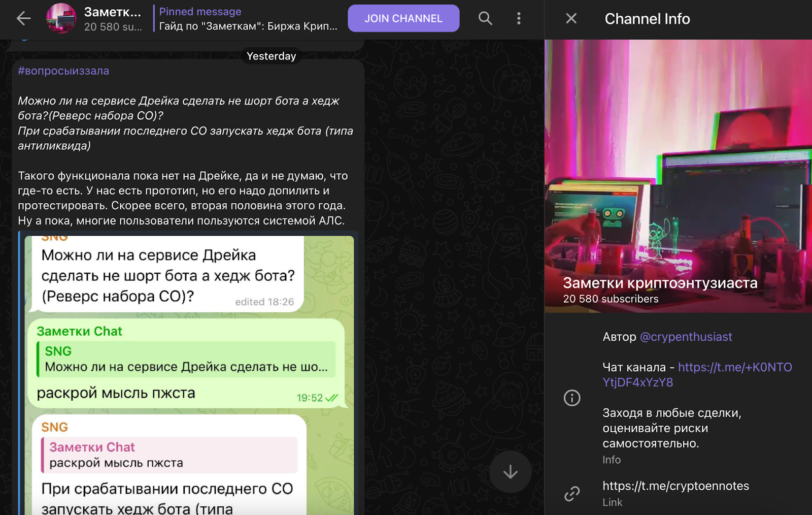The image size is (812, 515).
Task: Go back using the left arrow
Action: (23, 19)
